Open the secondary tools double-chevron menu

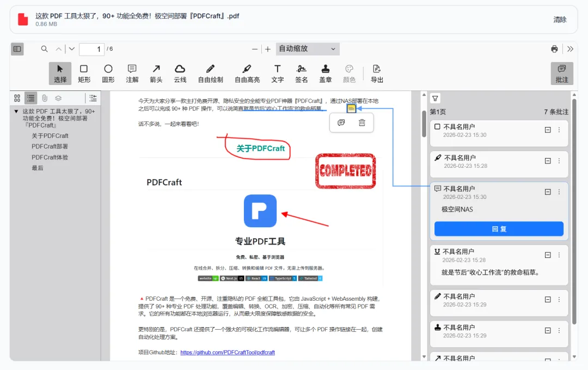pyautogui.click(x=570, y=49)
